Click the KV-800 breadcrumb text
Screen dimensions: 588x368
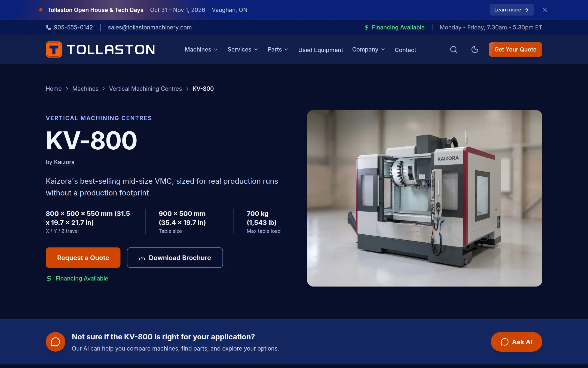(x=203, y=89)
